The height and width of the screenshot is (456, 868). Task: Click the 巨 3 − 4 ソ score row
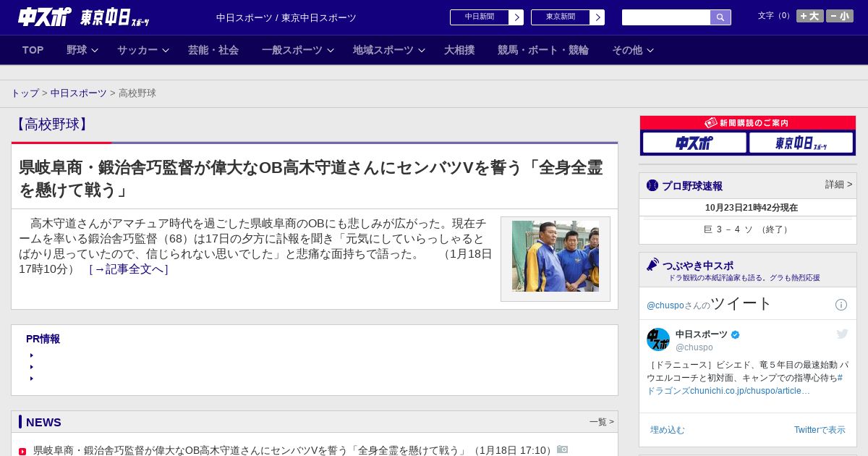(748, 229)
